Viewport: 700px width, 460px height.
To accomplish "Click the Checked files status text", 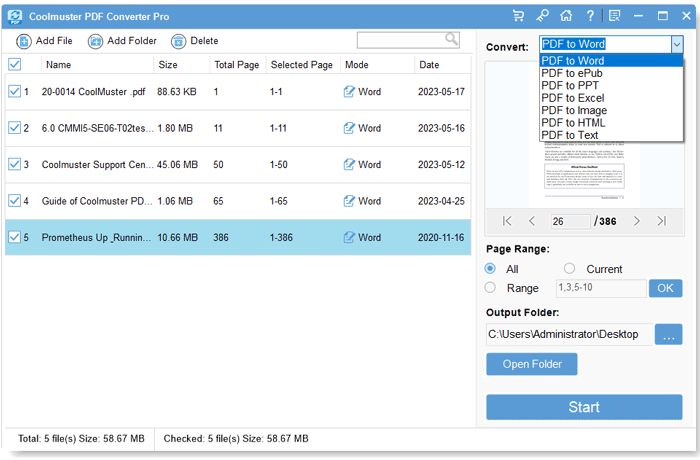I will pos(236,439).
